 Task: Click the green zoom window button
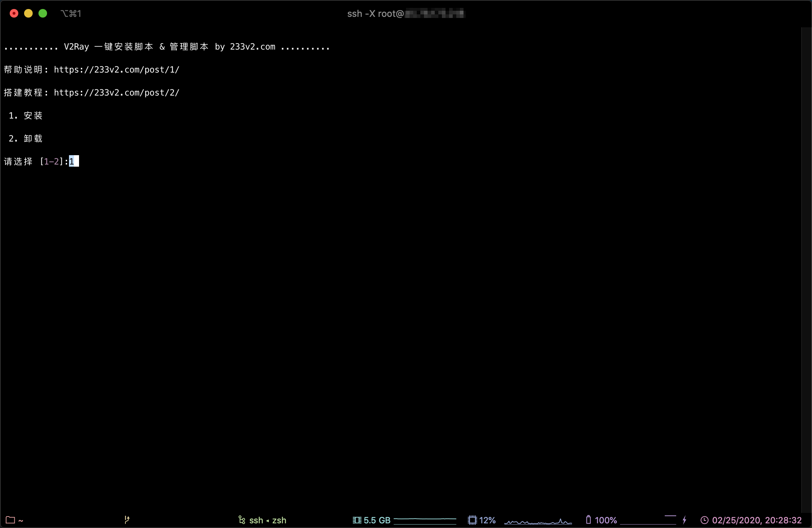(x=43, y=14)
